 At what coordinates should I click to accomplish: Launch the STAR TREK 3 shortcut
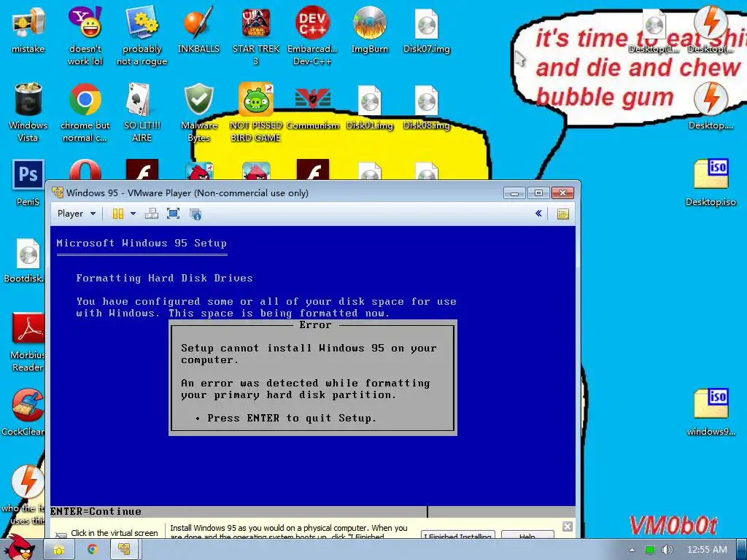[x=256, y=36]
